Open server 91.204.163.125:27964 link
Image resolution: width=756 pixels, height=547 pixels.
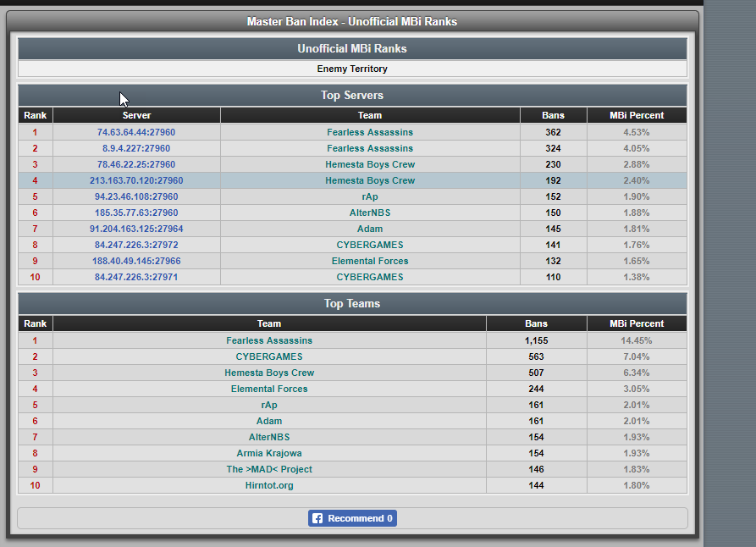[136, 229]
